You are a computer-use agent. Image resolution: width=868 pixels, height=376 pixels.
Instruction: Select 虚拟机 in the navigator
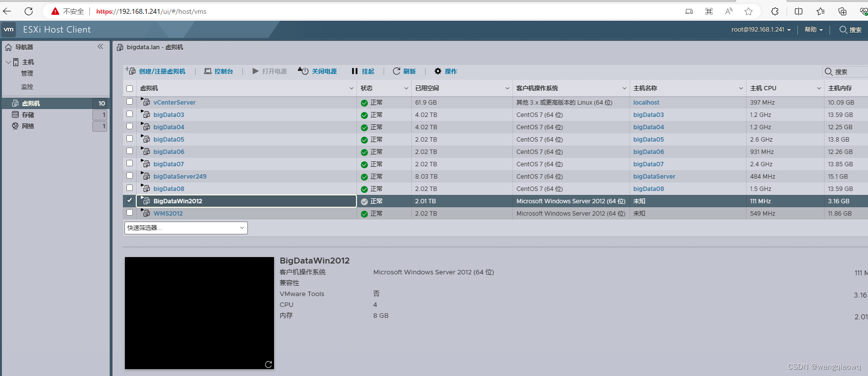coord(31,104)
